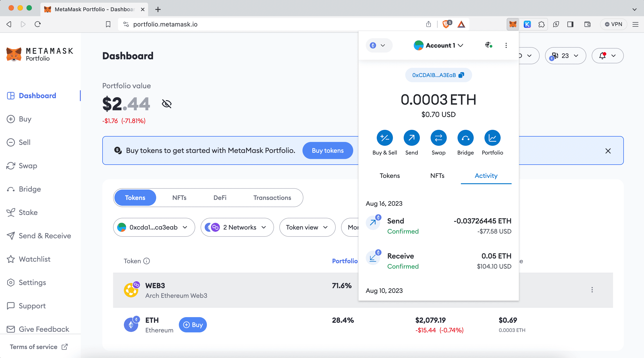Open the Account 1 dropdown

coord(438,45)
